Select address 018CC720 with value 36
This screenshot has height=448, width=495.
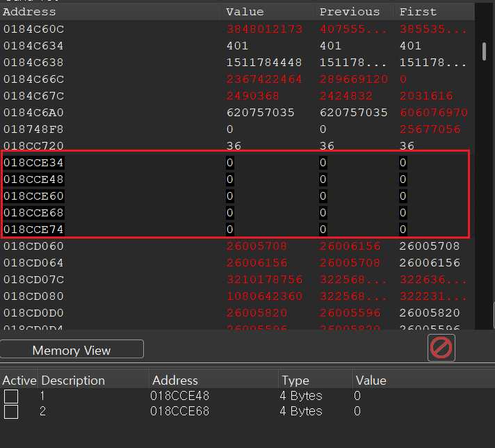click(33, 146)
